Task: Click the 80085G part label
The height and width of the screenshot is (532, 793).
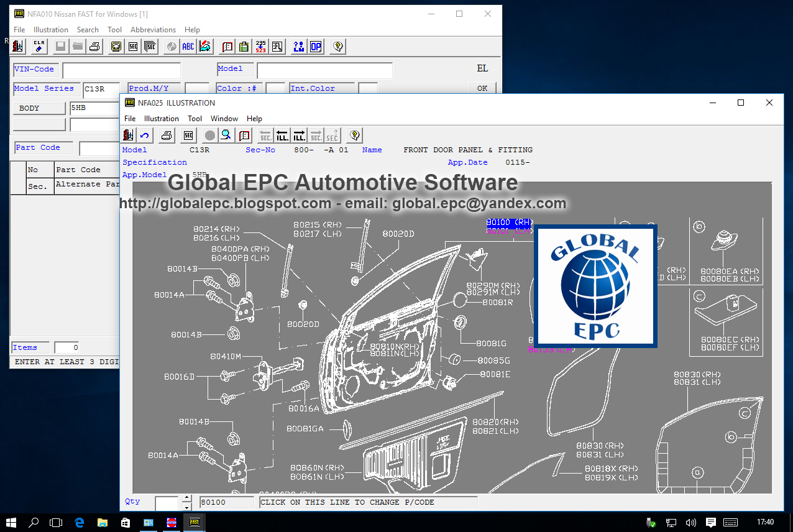Action: pos(494,360)
